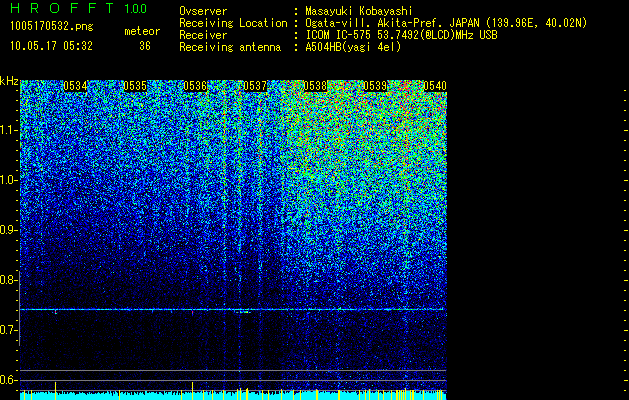Select receiver text ICOM IC-575 53.7492 MHz USB
629x400 pixels.
click(401, 35)
